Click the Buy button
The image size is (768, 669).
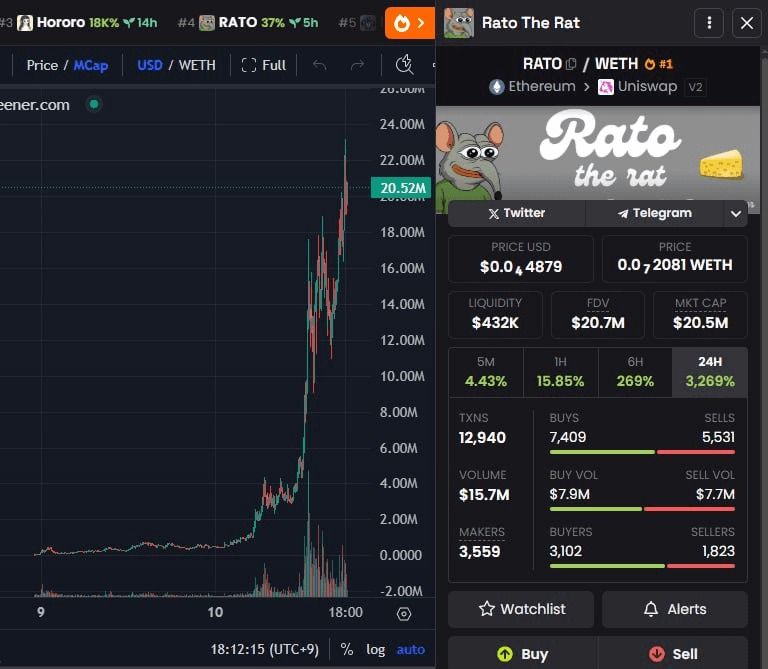[x=523, y=654]
